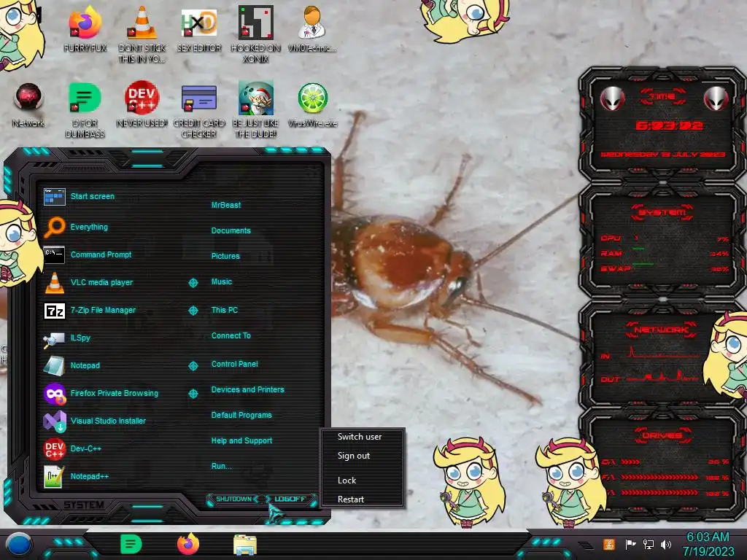747x560 pixels.
Task: Open the FURRYFUX Firefox desktop shortcut
Action: coord(85,28)
